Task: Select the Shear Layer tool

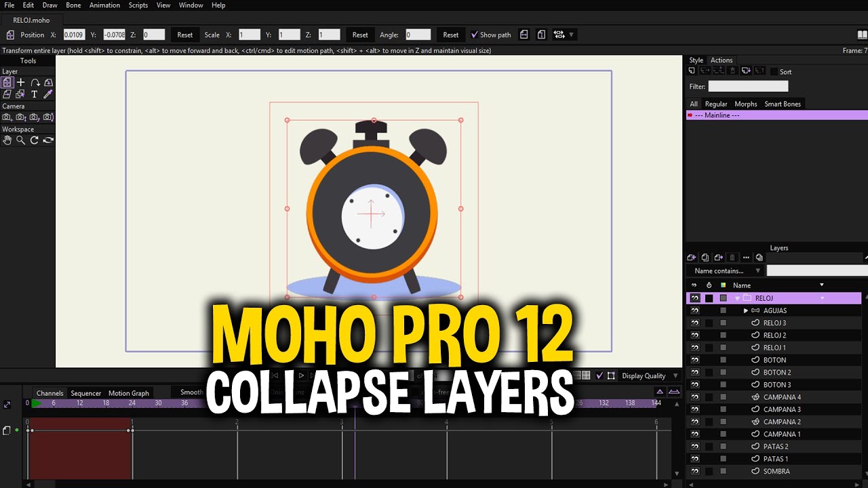Action: tap(7, 94)
